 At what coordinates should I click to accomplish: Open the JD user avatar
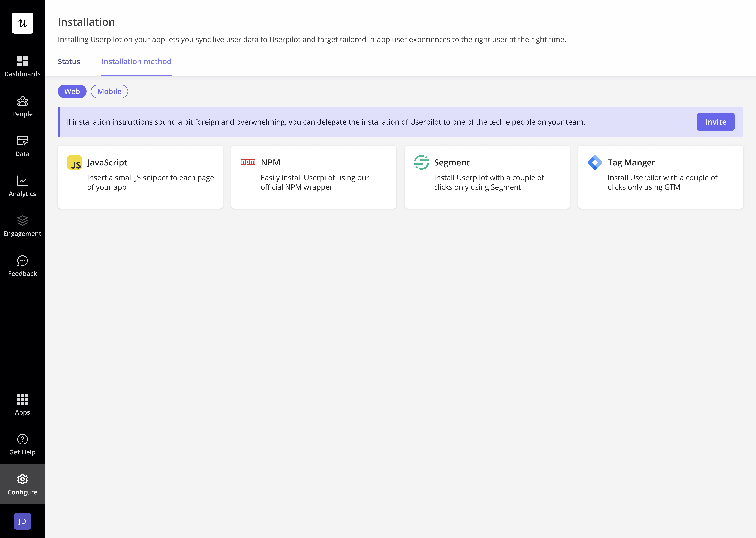[x=22, y=521]
